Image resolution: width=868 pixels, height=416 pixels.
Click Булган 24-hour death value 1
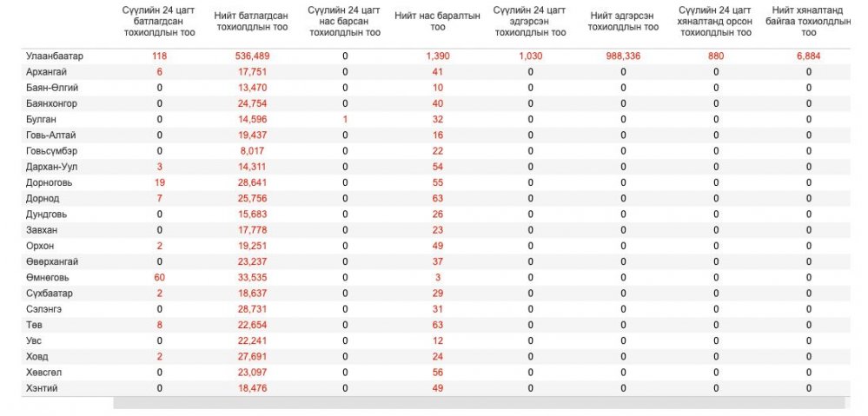point(345,120)
